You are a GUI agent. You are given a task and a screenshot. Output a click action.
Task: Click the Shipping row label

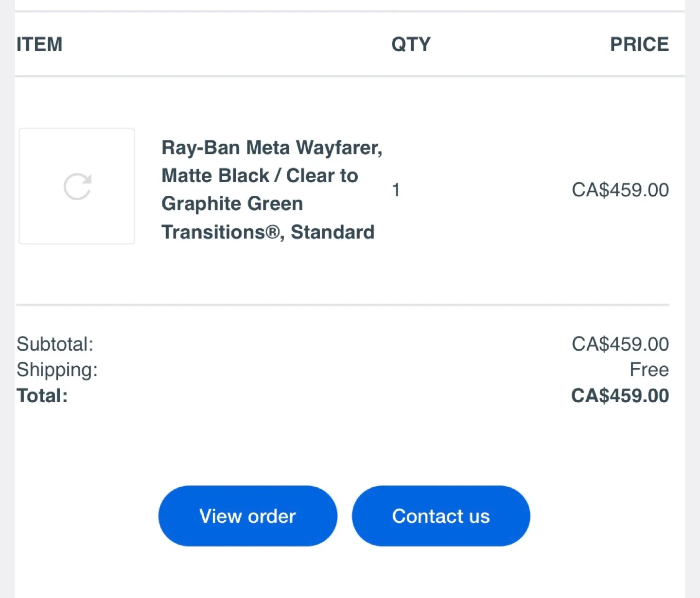tap(57, 370)
